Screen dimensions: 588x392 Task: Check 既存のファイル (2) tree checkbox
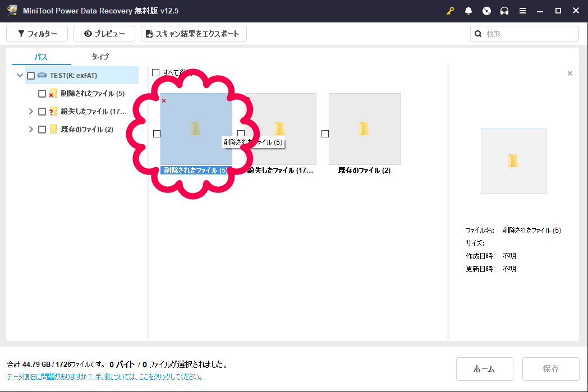coord(42,130)
